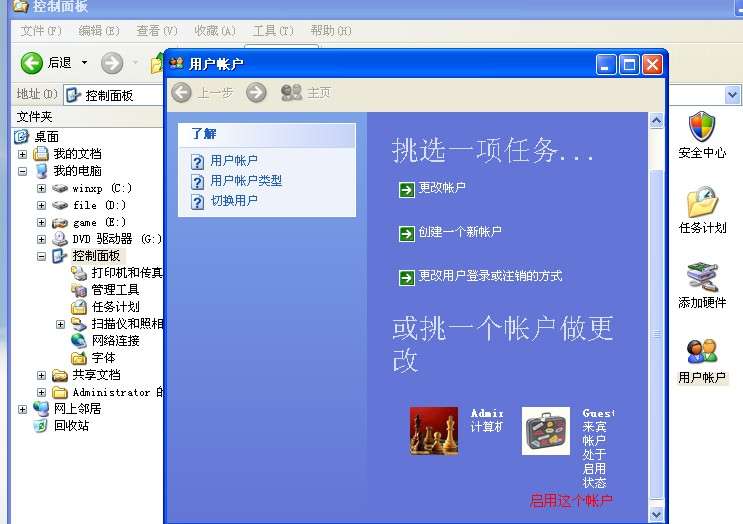Click User Accounts scrollbar down arrow

(x=656, y=515)
